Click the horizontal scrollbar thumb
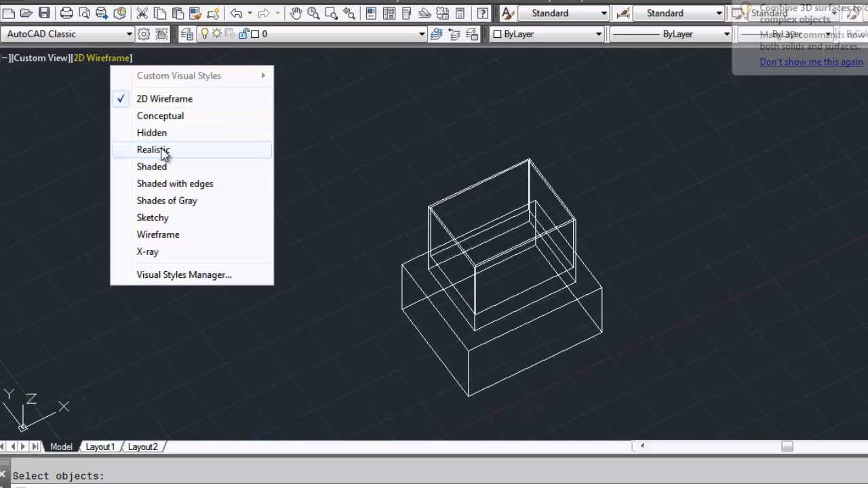868x488 pixels. (787, 446)
